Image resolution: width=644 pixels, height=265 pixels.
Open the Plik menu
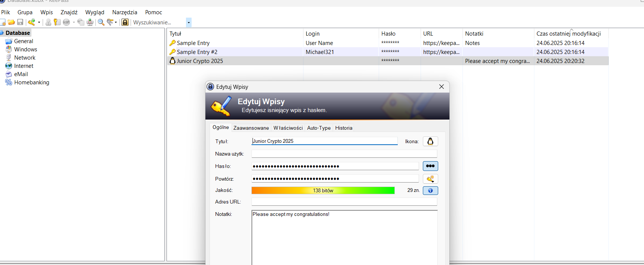[6, 12]
